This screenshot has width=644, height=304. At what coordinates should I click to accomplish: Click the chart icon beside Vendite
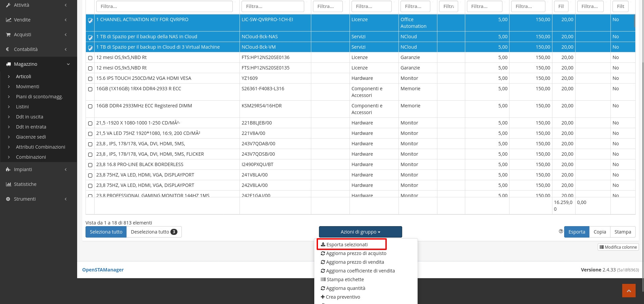coord(8,20)
